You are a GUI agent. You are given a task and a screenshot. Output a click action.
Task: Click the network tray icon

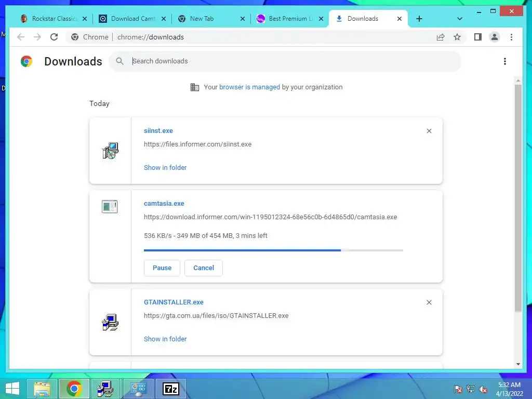point(471,389)
